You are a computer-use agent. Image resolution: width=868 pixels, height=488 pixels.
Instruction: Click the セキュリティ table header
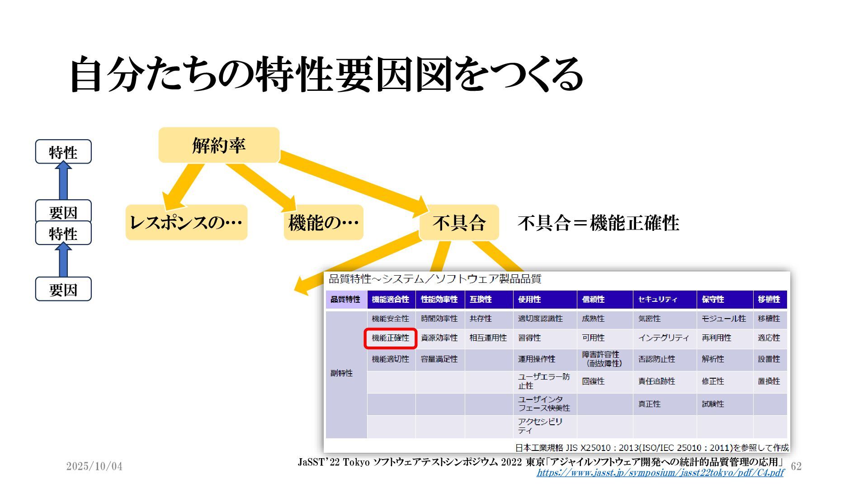click(657, 300)
